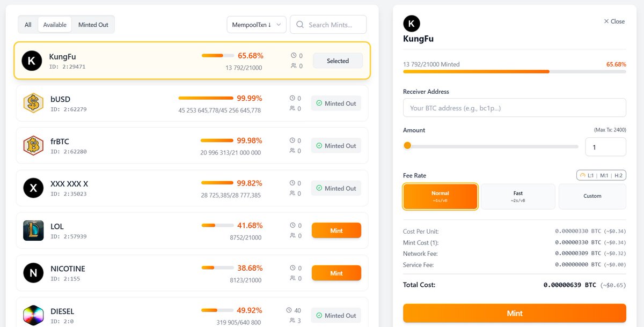The height and width of the screenshot is (327, 644).
Task: Click the large Mint button in the panel
Action: point(515,313)
